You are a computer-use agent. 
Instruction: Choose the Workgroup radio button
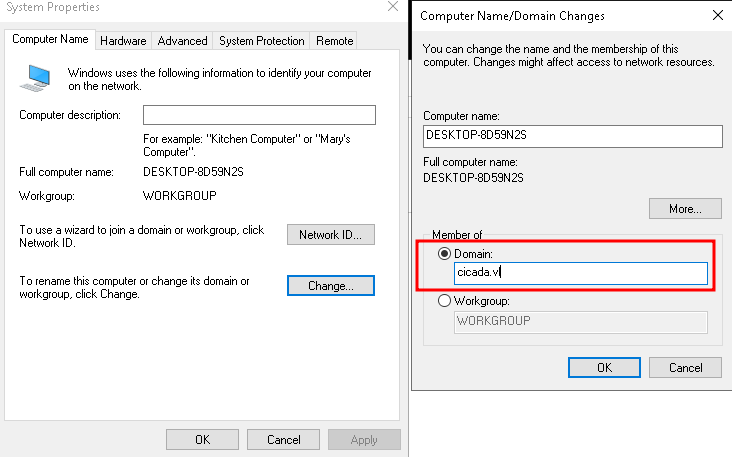point(445,301)
